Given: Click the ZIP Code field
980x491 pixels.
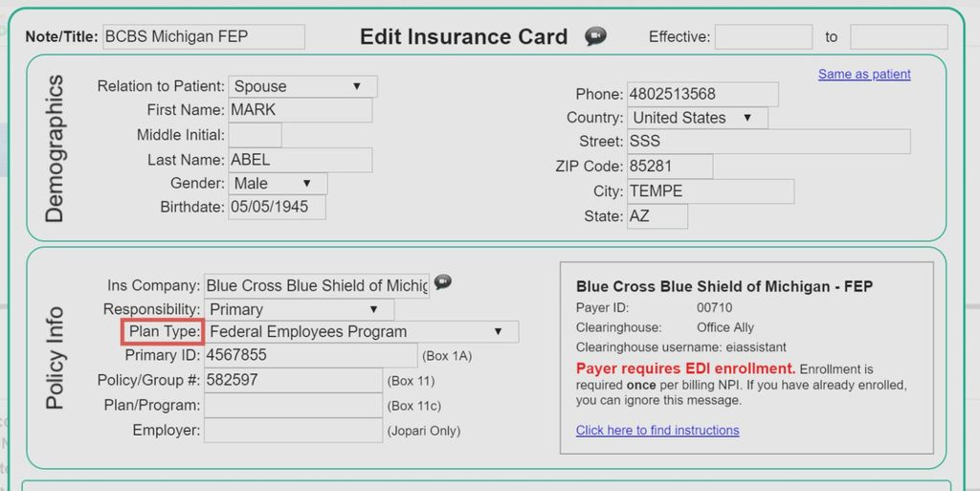Looking at the screenshot, I should 670,167.
